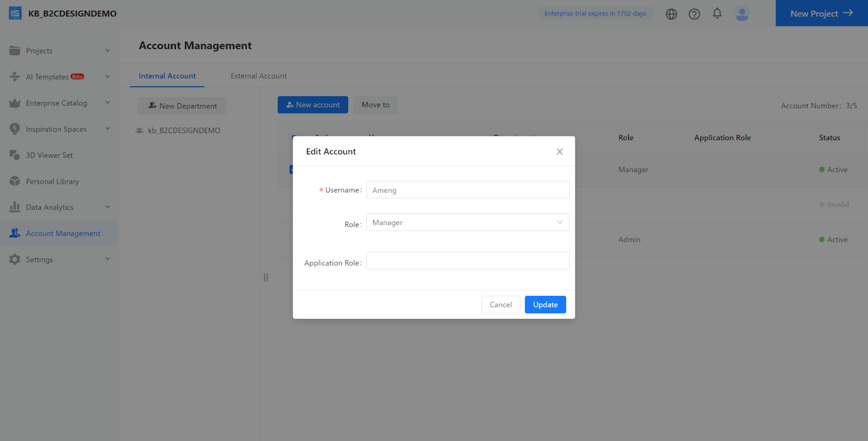Go to Account Management in sidebar
868x441 pixels.
(63, 234)
